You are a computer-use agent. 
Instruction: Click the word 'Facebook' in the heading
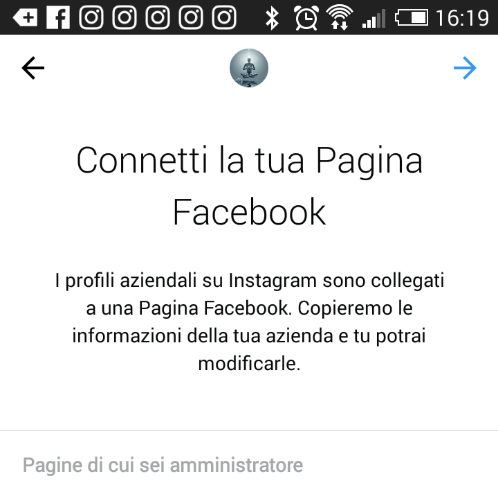[x=249, y=212]
